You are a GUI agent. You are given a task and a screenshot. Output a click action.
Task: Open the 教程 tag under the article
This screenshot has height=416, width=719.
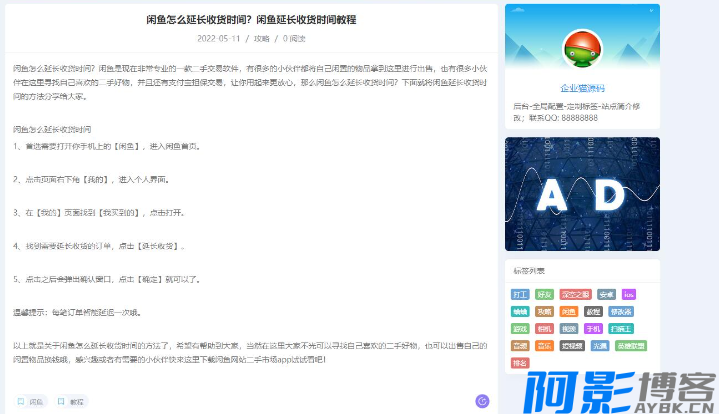coord(71,402)
